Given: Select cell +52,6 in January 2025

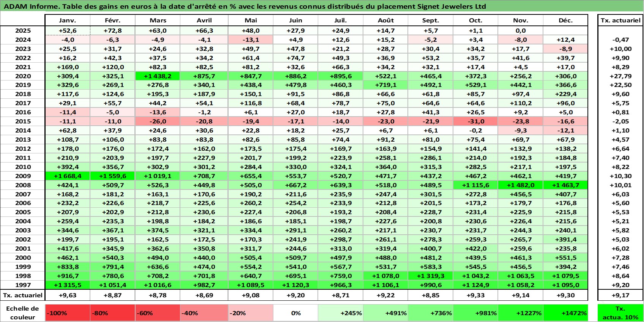Looking at the screenshot, I should (x=68, y=31).
